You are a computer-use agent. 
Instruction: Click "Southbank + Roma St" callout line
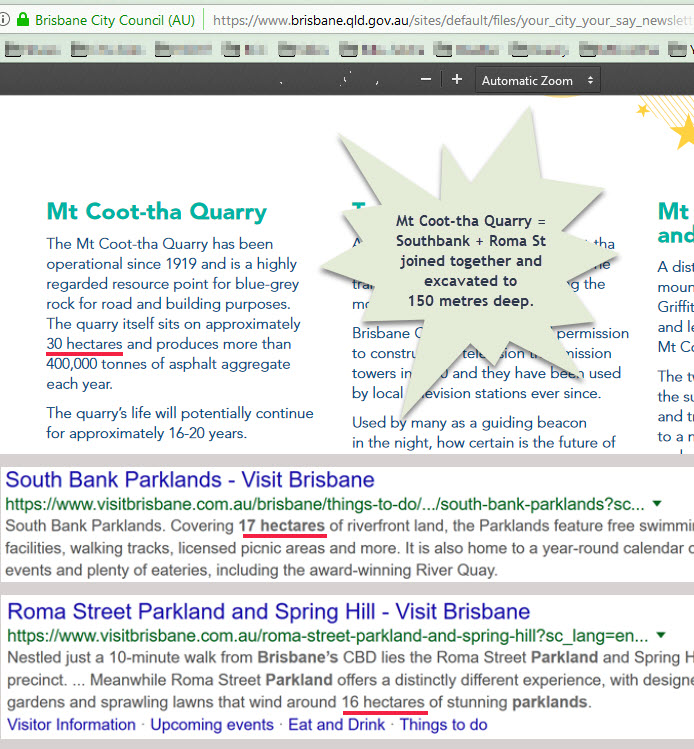[470, 241]
